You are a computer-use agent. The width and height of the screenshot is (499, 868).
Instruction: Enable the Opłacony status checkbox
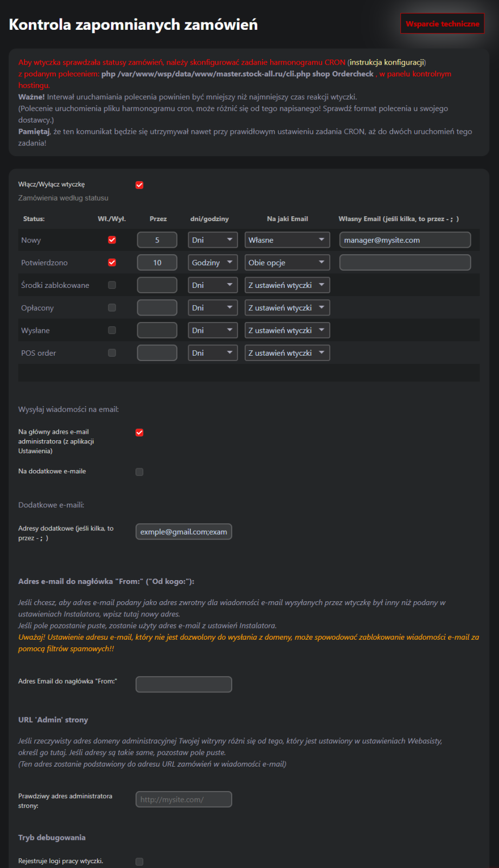(x=112, y=308)
